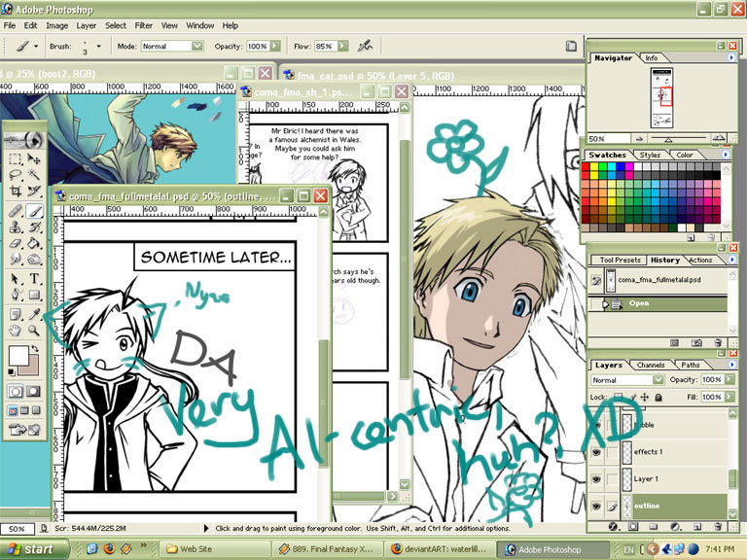The width and height of the screenshot is (747, 560).
Task: Open the Flow slider arrow
Action: (342, 47)
